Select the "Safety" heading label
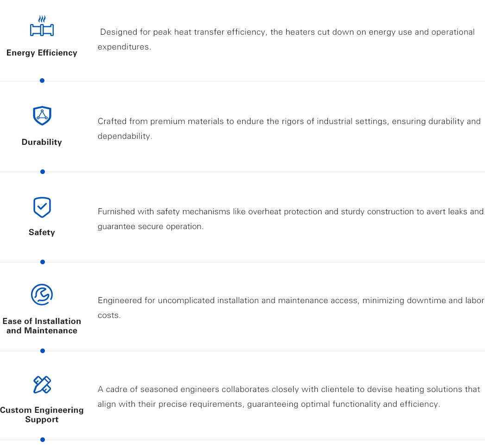 tap(42, 232)
